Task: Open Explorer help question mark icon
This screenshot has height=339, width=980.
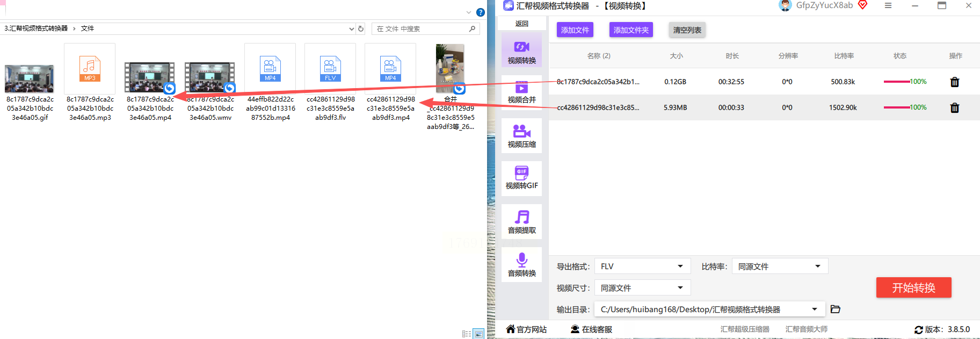Action: (481, 12)
